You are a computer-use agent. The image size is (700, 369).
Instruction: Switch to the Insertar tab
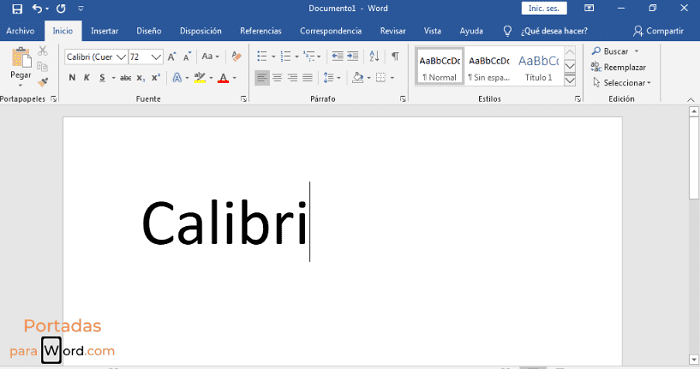click(104, 31)
